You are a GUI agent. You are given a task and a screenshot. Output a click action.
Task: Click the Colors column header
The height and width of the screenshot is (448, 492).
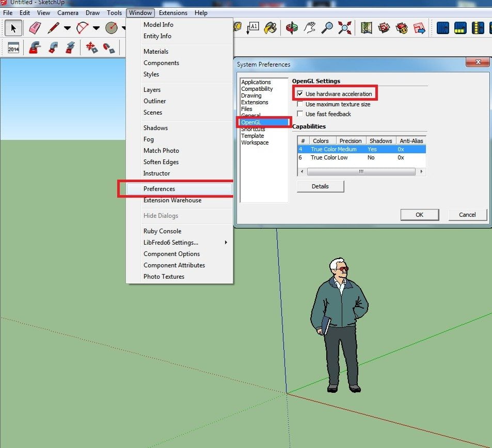point(323,141)
